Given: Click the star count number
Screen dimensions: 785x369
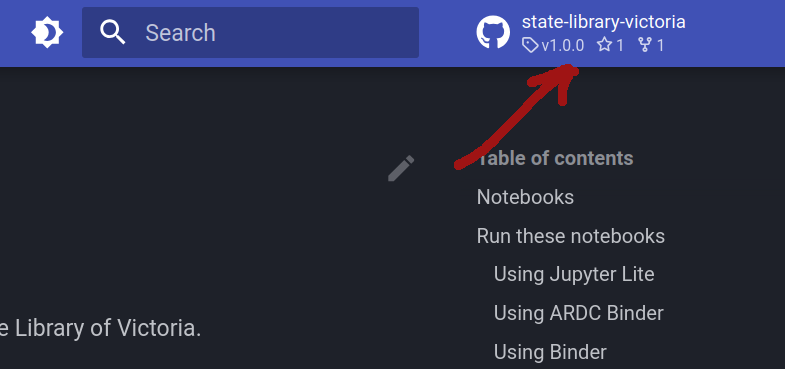Looking at the screenshot, I should pyautogui.click(x=620, y=46).
